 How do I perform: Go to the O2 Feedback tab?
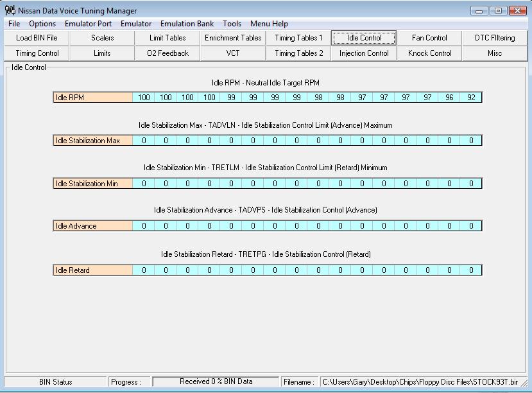[x=167, y=53]
